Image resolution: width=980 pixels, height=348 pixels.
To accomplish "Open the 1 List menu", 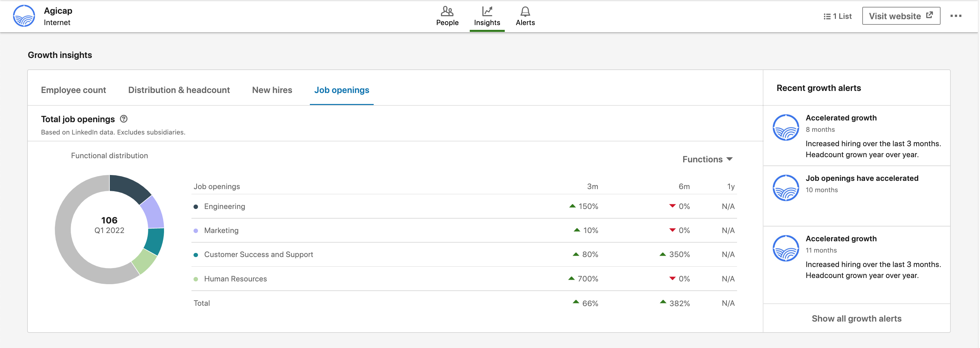I will (837, 16).
